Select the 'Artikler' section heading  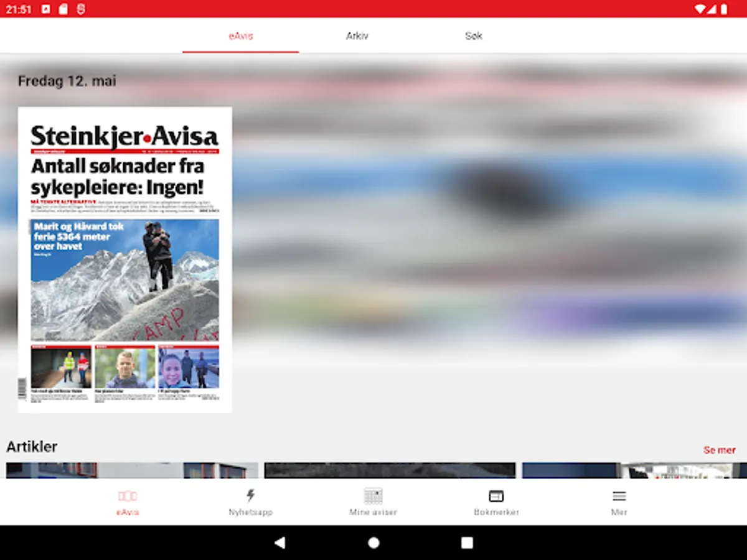pyautogui.click(x=32, y=447)
